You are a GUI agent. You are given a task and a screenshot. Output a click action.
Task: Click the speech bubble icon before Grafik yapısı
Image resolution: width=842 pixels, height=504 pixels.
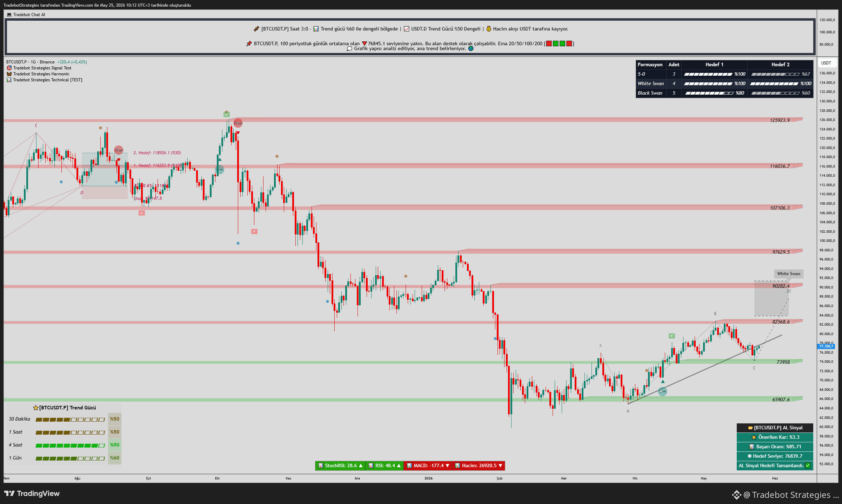349,49
